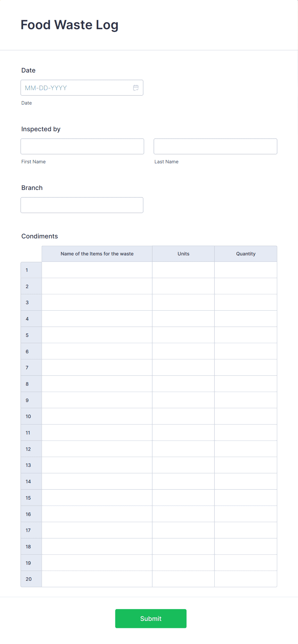Screen dimensions: 298x644
Task: Select row 1 Quantity cell
Action: [245, 270]
